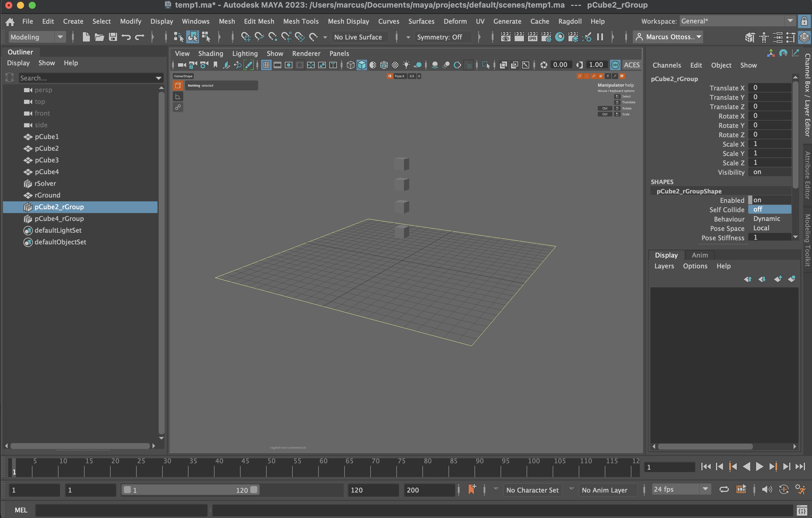
Task: Click the No Live Surface field
Action: click(358, 37)
